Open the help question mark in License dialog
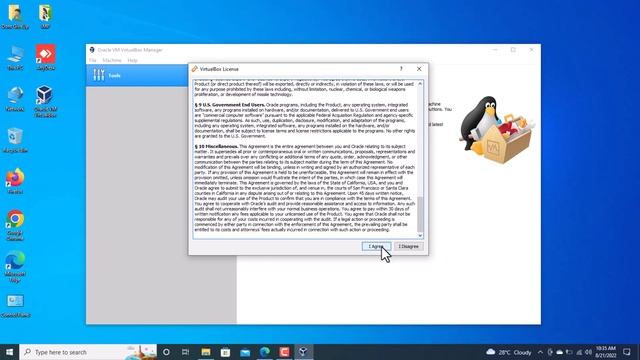Viewport: 640px width, 360px height. pos(401,69)
